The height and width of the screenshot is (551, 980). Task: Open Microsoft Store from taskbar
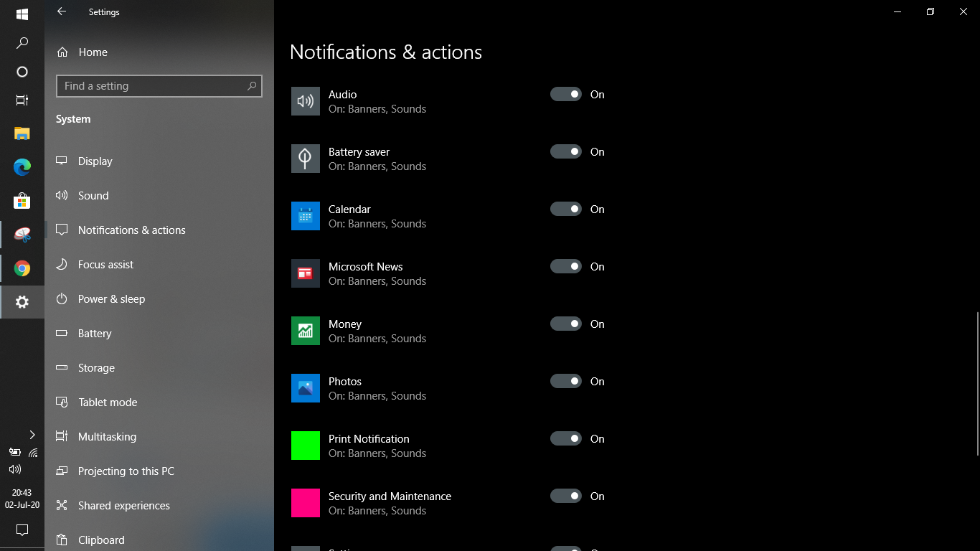22,201
